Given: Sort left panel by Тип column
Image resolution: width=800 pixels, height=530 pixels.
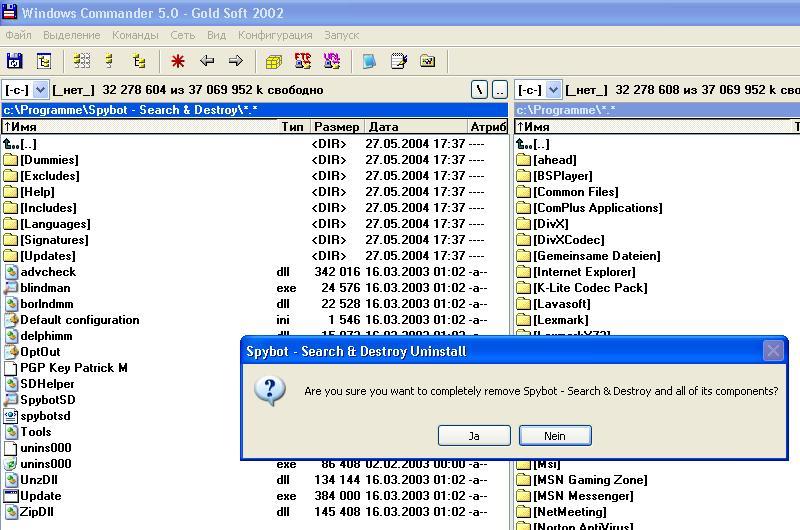Looking at the screenshot, I should 293,127.
